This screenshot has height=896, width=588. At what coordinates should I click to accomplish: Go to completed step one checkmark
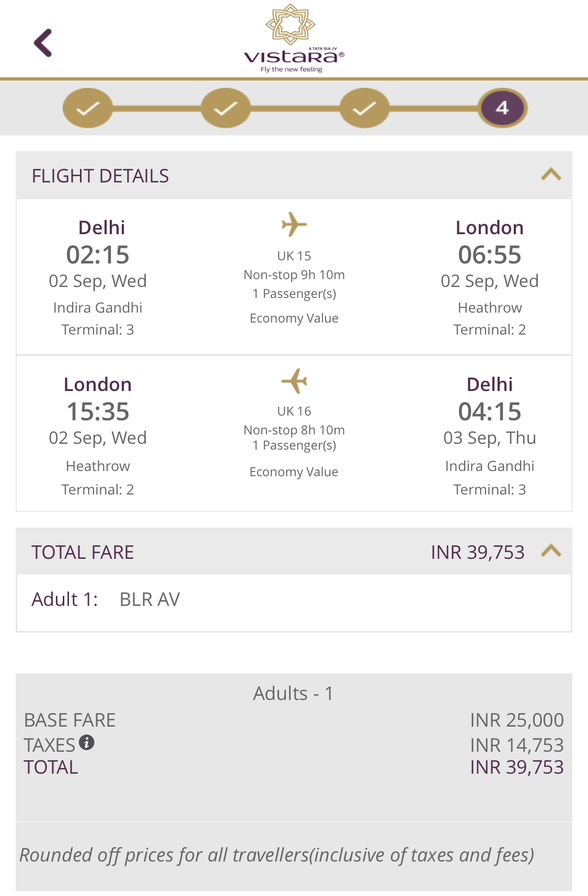click(88, 108)
